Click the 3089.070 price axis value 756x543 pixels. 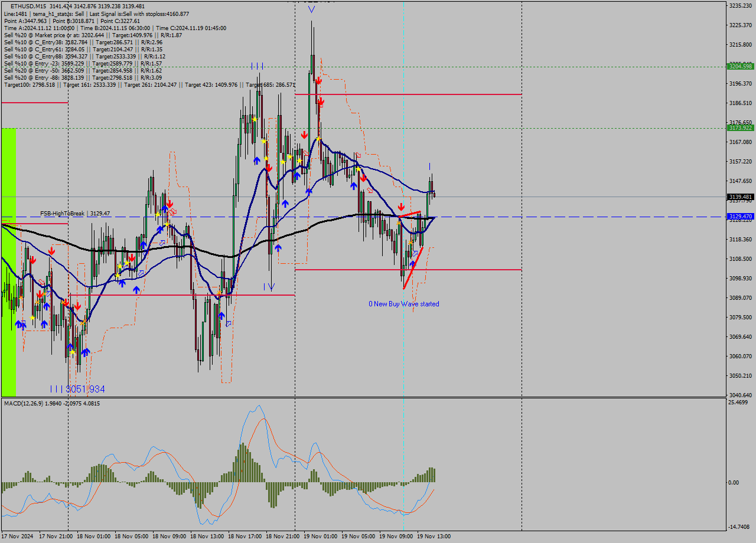point(741,297)
